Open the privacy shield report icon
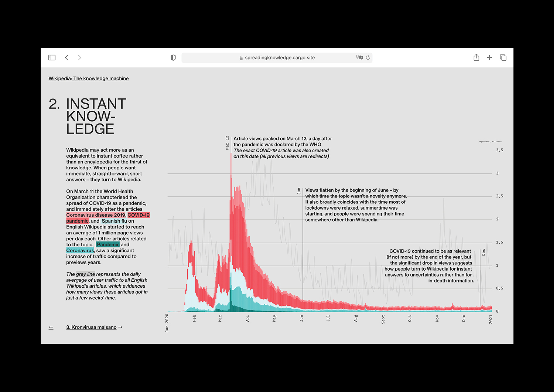 click(173, 57)
